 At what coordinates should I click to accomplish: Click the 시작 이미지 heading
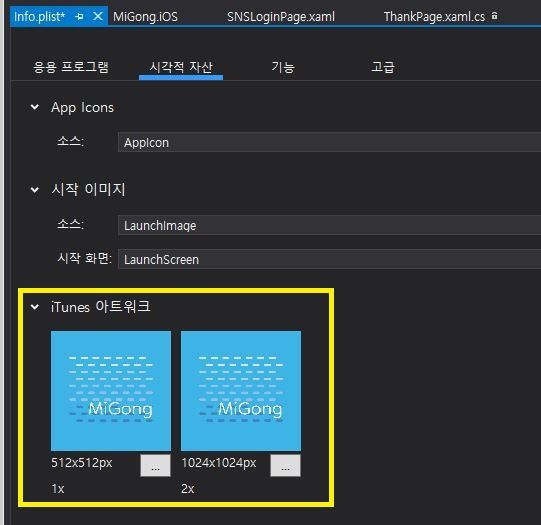[x=88, y=189]
